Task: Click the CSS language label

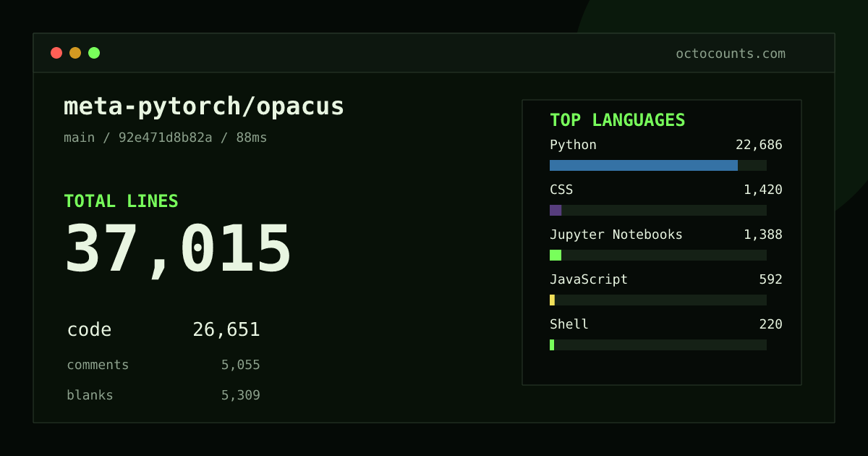Action: click(561, 190)
